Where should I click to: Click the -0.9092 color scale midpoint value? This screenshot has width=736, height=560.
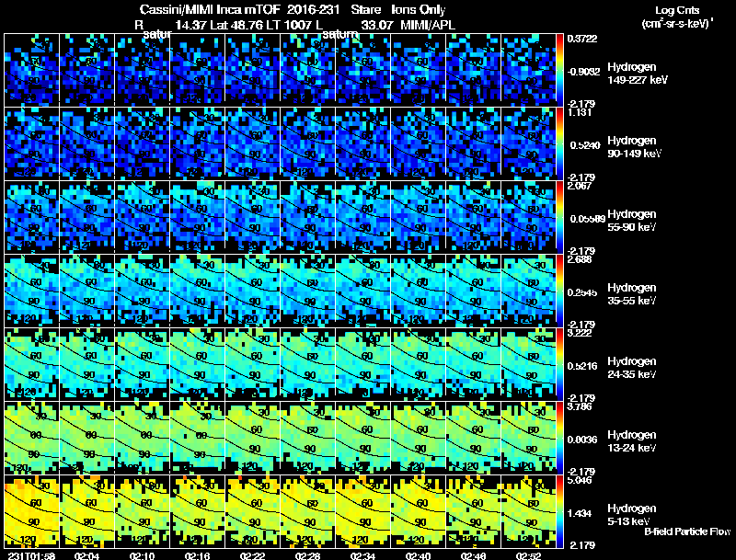(x=583, y=72)
